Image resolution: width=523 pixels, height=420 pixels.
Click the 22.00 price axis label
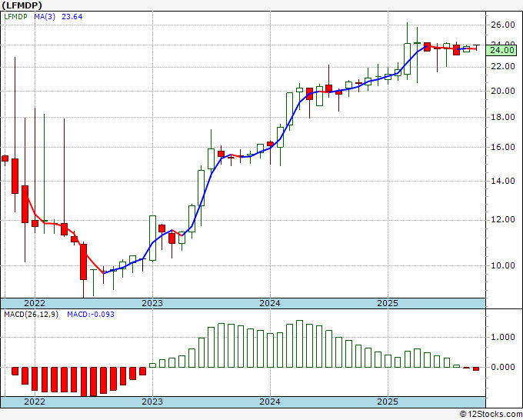[503, 66]
